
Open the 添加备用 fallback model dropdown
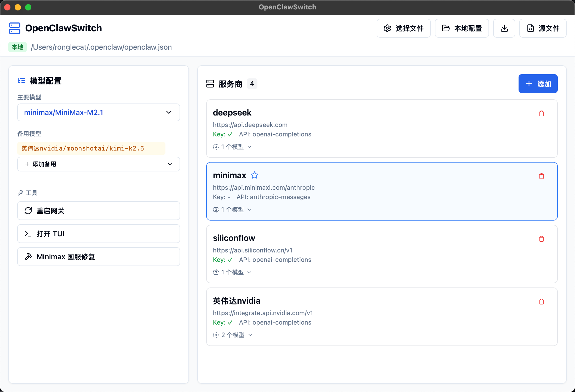tap(99, 164)
